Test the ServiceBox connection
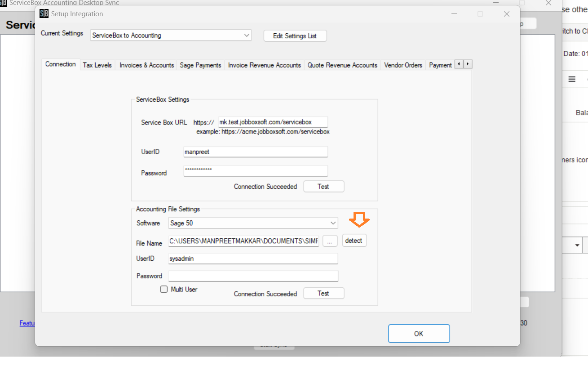Screen dimensions: 588x371 point(323,186)
